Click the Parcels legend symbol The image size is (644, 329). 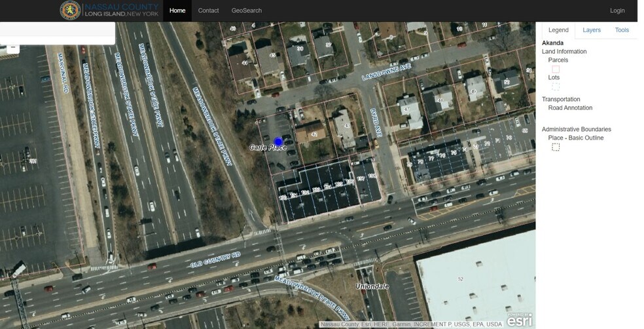click(x=556, y=69)
